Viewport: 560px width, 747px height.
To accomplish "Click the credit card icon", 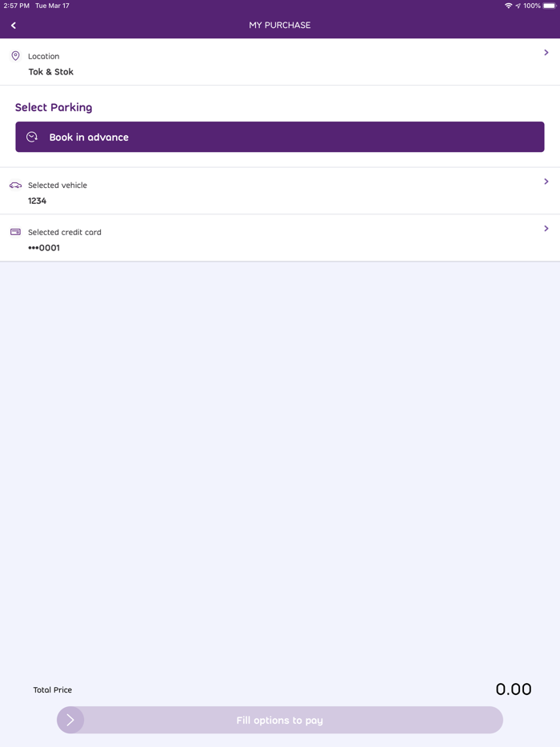I will [15, 232].
